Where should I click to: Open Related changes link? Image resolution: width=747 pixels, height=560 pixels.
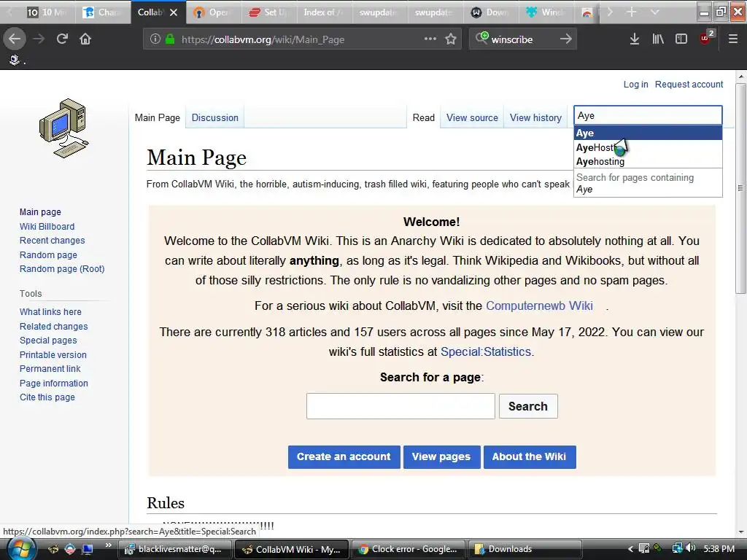click(53, 326)
